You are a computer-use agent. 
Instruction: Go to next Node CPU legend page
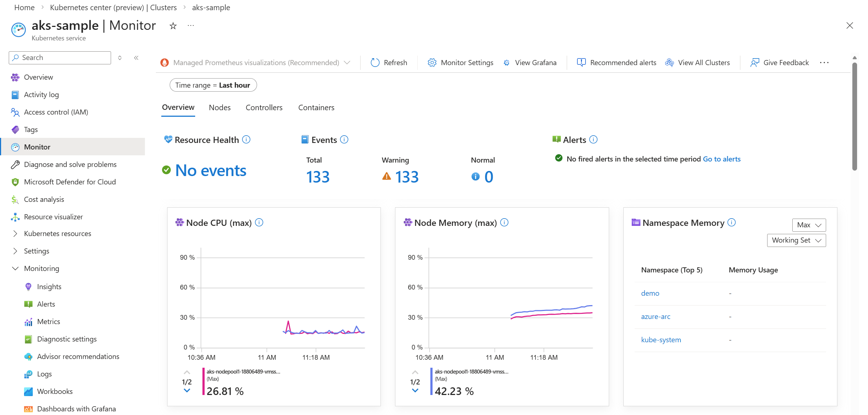tap(187, 391)
